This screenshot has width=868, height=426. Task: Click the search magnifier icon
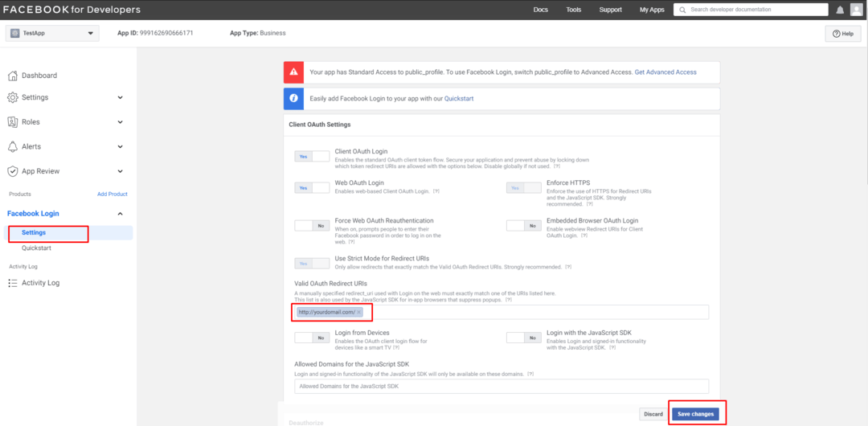[683, 10]
